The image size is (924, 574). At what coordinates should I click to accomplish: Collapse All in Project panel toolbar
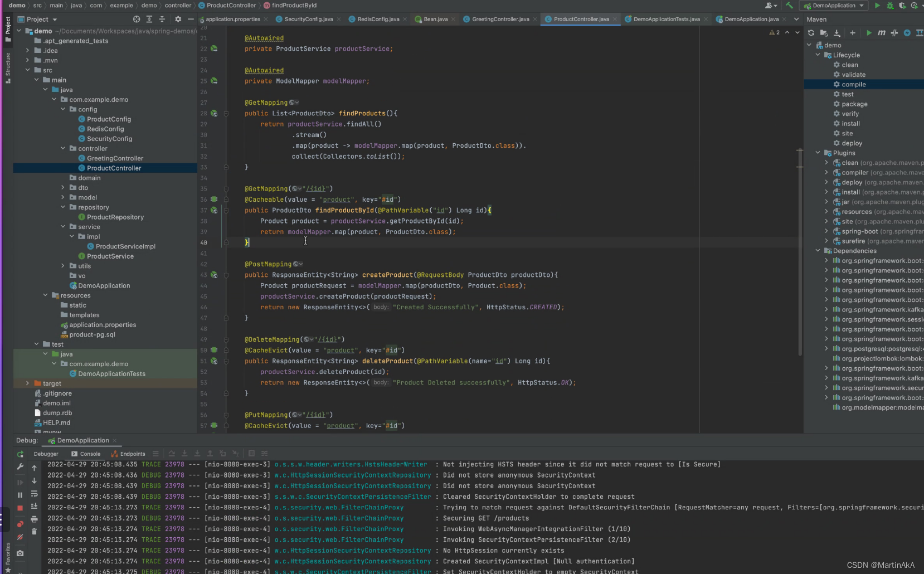pyautogui.click(x=162, y=19)
